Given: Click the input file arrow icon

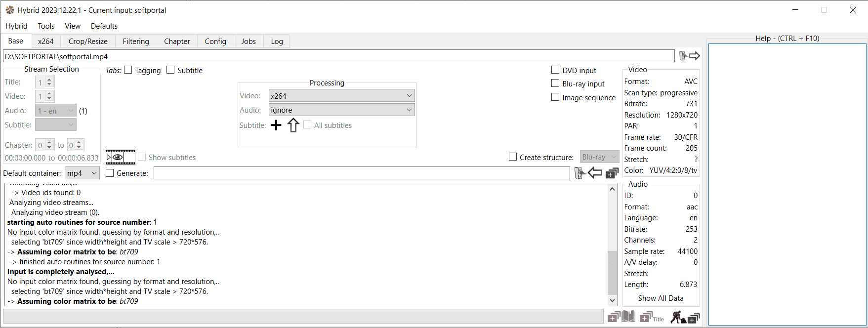Looking at the screenshot, I should [694, 56].
